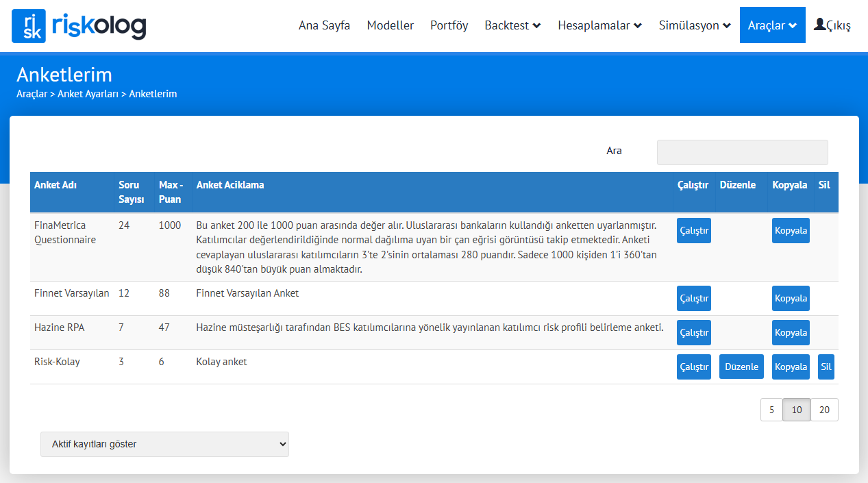Click max score value 88
This screenshot has height=483, width=868.
pyautogui.click(x=164, y=293)
